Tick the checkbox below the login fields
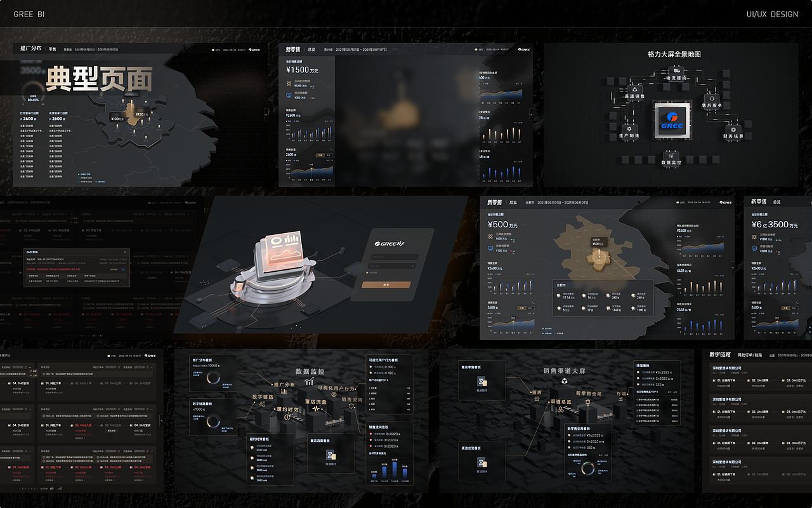Viewport: 812px width, 508px height. point(367,272)
